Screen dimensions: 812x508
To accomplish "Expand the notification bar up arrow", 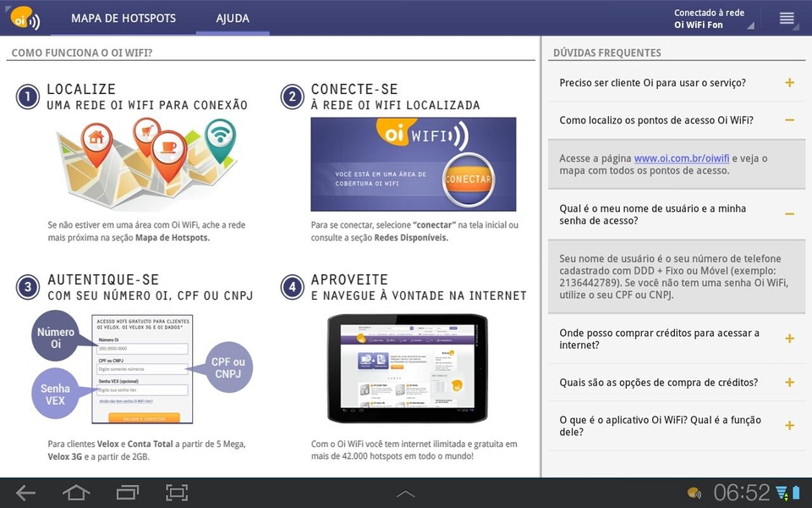I will (405, 494).
